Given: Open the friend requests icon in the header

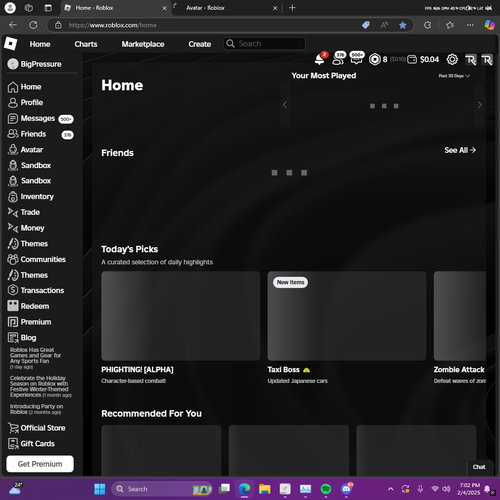Looking at the screenshot, I should (338, 59).
